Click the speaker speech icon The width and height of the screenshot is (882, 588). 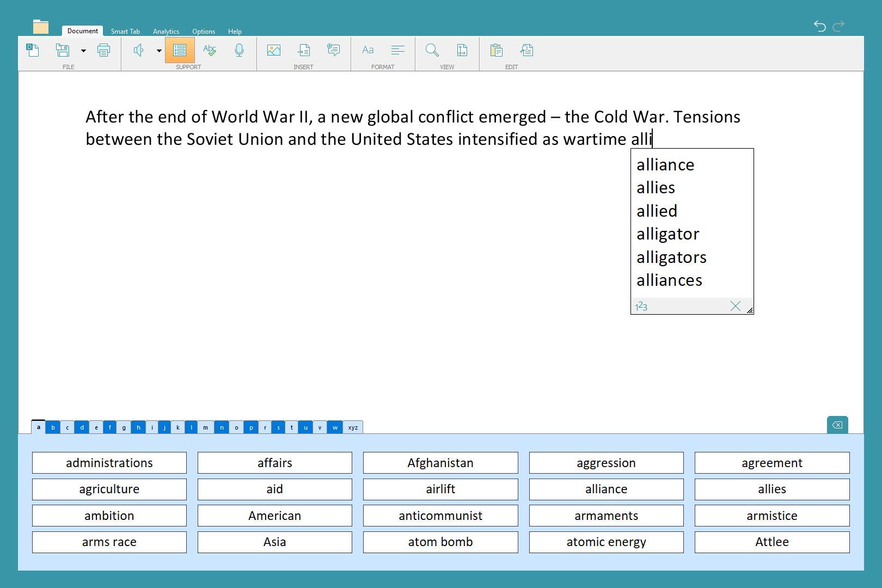pos(139,51)
